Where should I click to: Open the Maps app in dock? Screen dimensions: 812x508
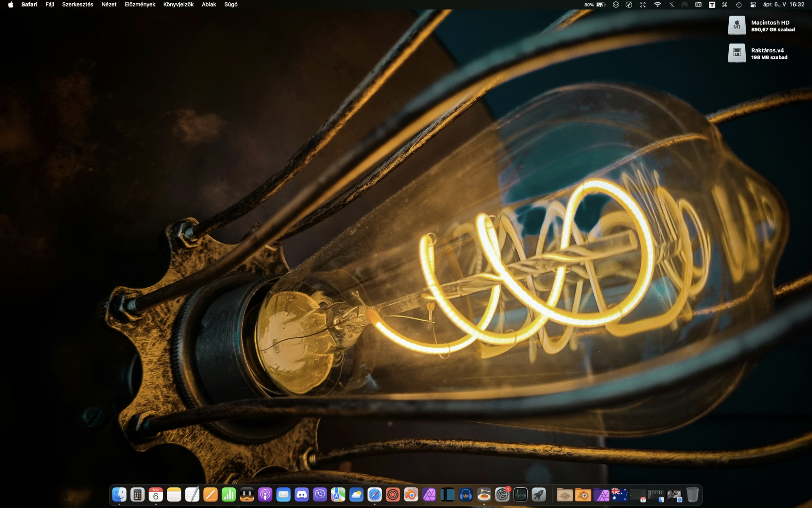pyautogui.click(x=338, y=495)
